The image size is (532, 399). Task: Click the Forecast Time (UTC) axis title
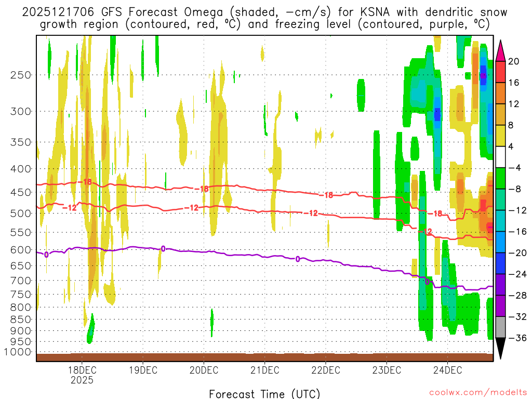(x=264, y=393)
